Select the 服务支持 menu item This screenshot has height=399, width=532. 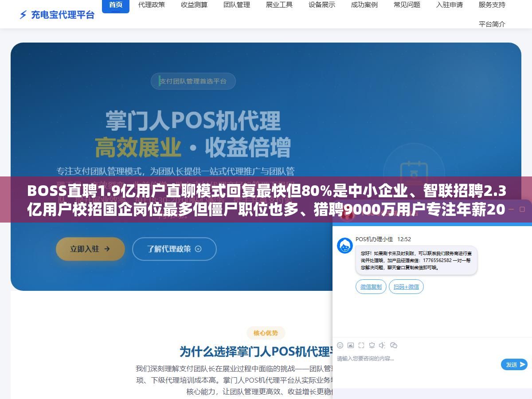coord(492,5)
